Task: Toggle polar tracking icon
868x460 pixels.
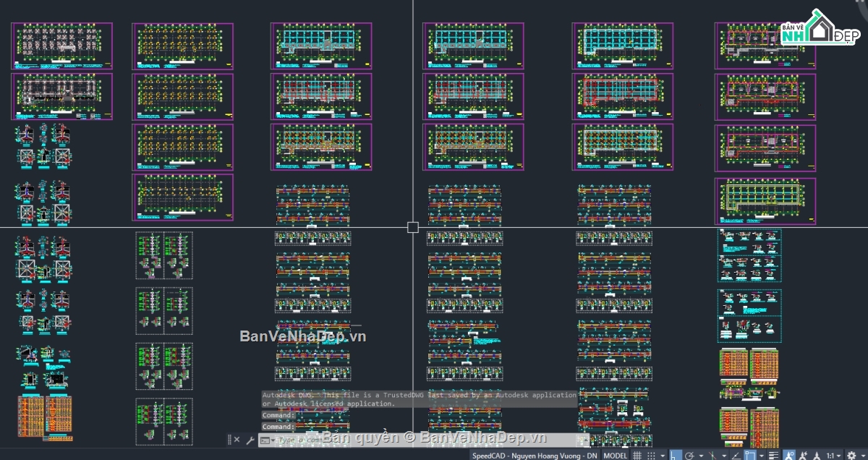Action: coord(689,456)
